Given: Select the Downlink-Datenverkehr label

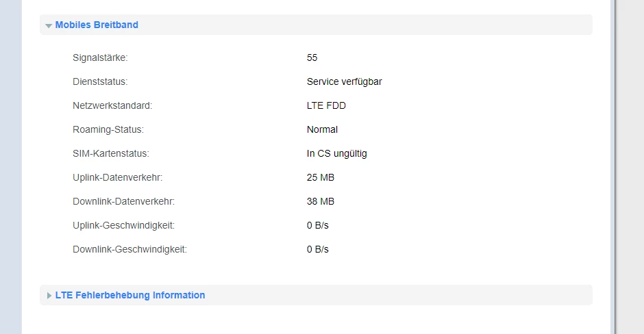Looking at the screenshot, I should (123, 202).
